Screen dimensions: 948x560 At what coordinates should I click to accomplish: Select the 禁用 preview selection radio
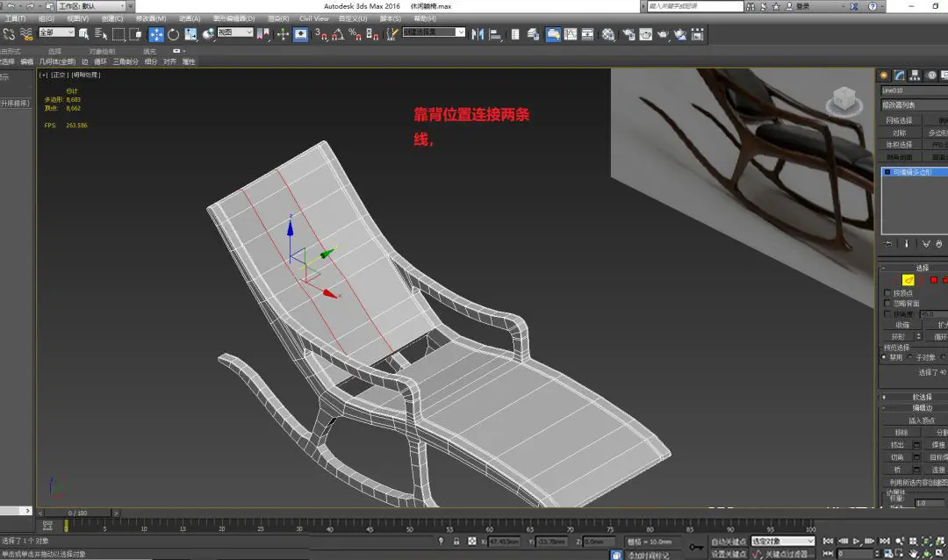(885, 357)
